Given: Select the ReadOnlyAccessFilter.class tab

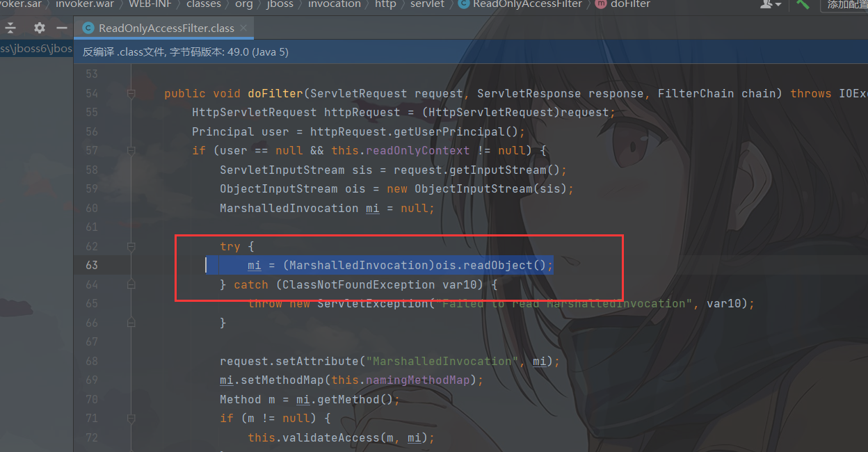Looking at the screenshot, I should click(x=166, y=29).
